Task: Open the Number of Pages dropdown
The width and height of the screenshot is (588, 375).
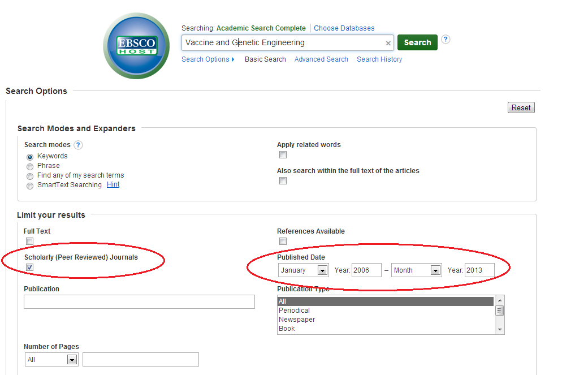Action: pos(72,359)
